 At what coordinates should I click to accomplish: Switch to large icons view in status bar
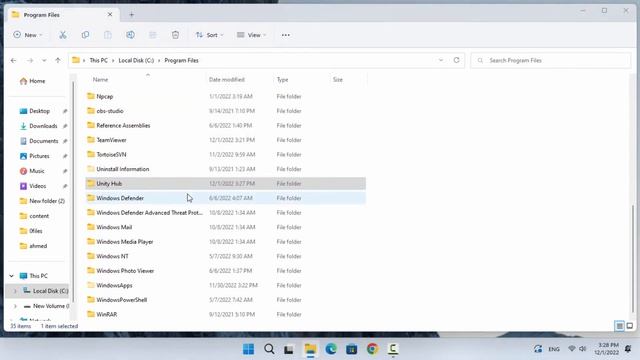click(x=630, y=326)
